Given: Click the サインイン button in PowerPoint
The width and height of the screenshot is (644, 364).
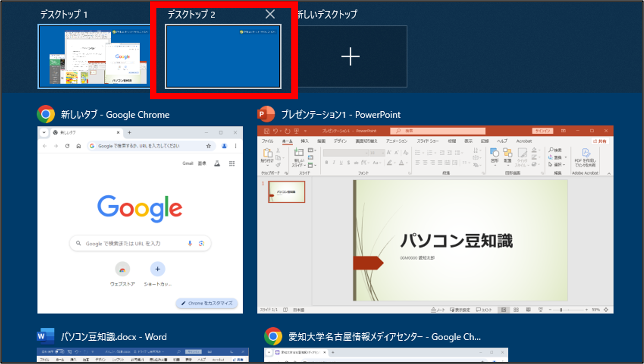Looking at the screenshot, I should tap(543, 131).
